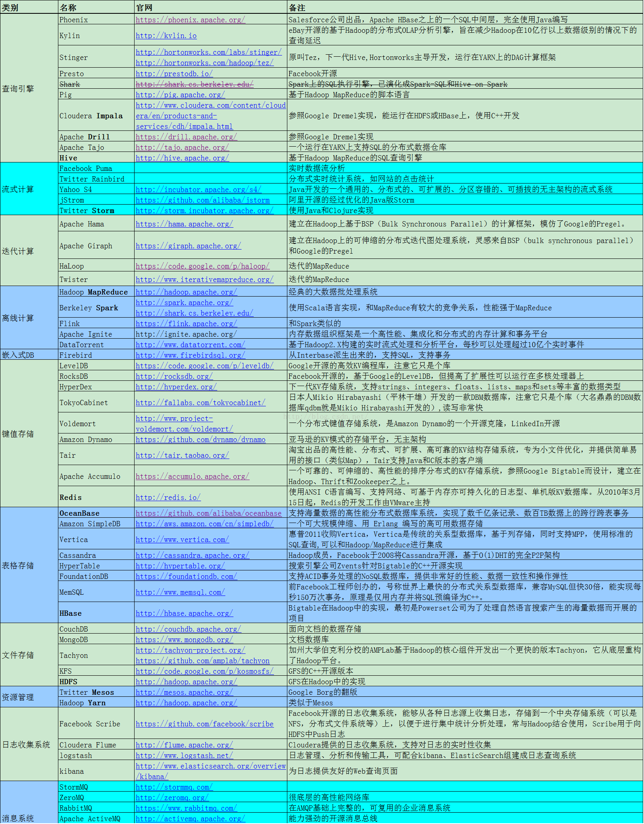Open the kylin.io link
The height and width of the screenshot is (824, 644).
[166, 36]
